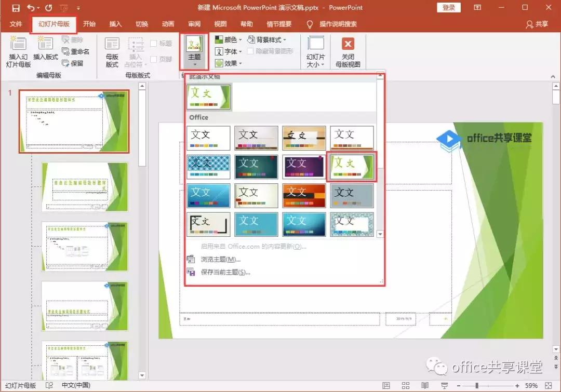The width and height of the screenshot is (561, 392).
Task: Check Hide Background Graphics (隐藏背景图形) box
Action: pyautogui.click(x=251, y=51)
